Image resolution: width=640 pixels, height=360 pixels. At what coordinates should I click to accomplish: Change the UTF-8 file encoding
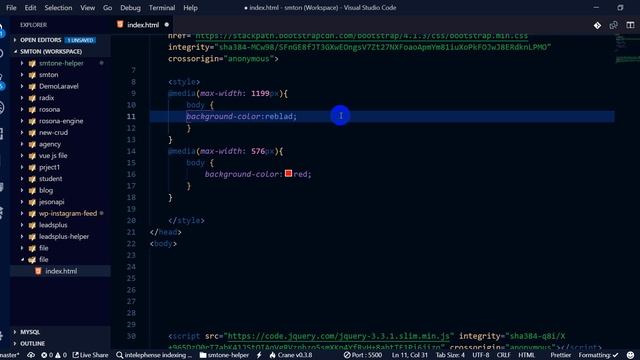[480, 355]
